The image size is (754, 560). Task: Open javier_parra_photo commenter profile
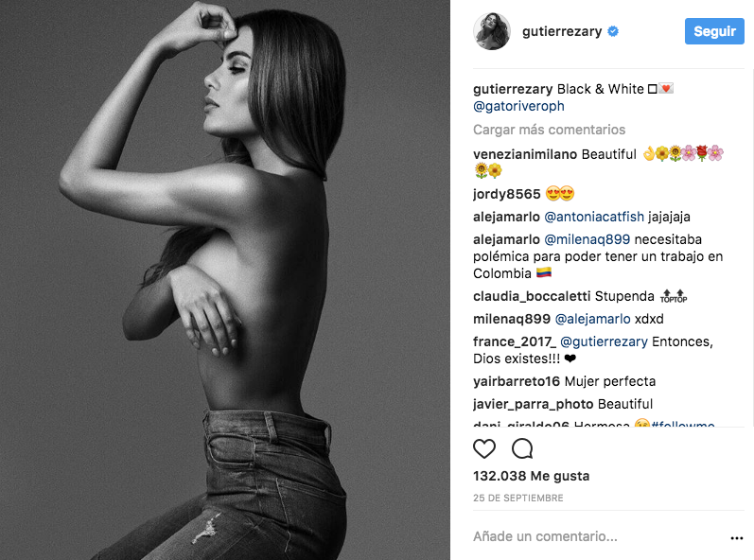533,404
